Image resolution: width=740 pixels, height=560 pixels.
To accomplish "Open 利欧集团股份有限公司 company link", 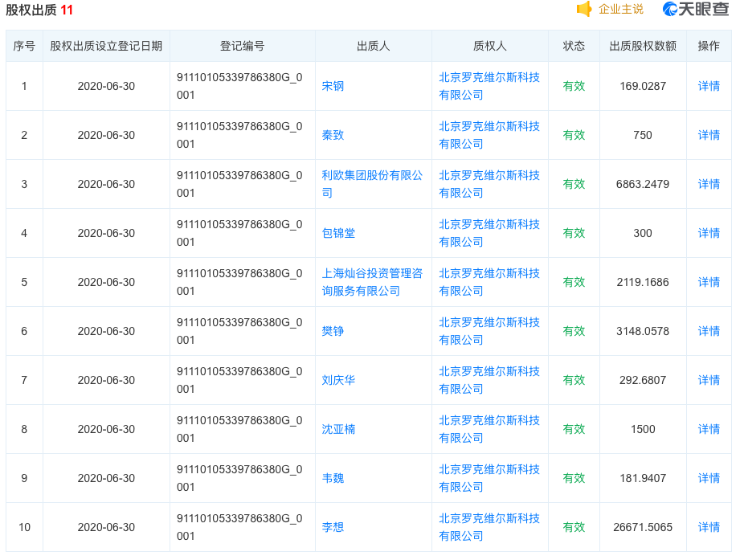I will (372, 184).
